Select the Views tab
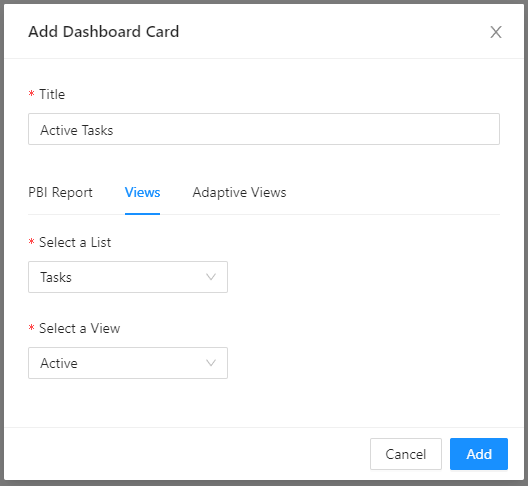Viewport: 528px width, 486px height. (x=142, y=193)
